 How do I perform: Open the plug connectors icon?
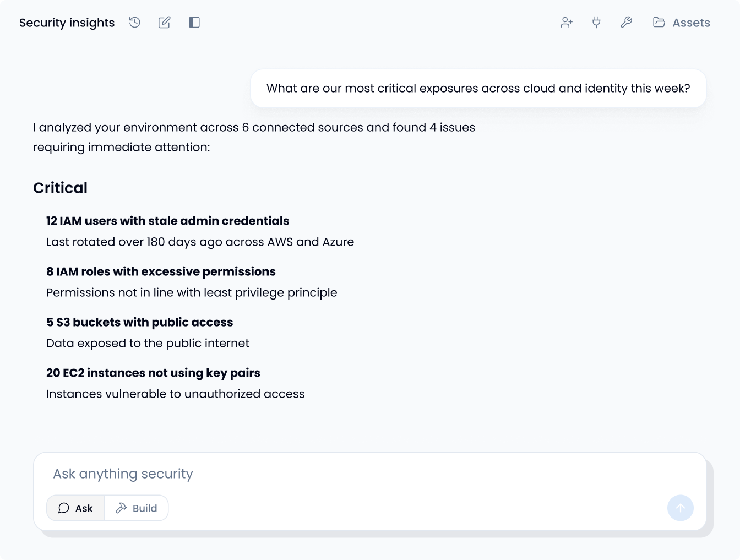click(596, 23)
